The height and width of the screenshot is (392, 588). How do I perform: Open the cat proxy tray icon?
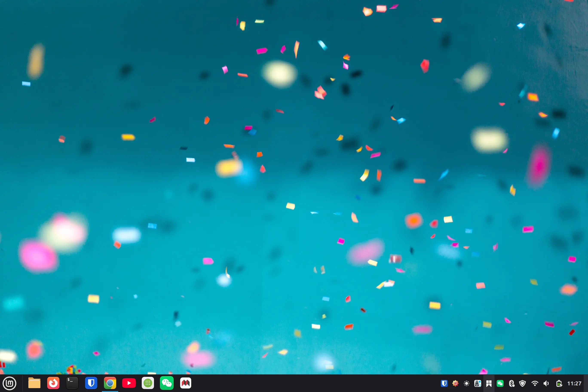point(478,383)
